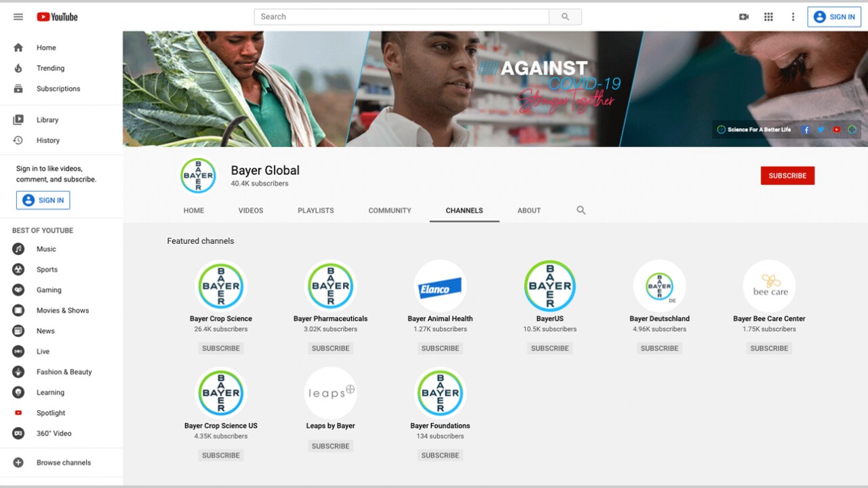Open Elanco Bayer Animal Health thumbnail
Viewport: 868px width, 488px height.
(440, 286)
